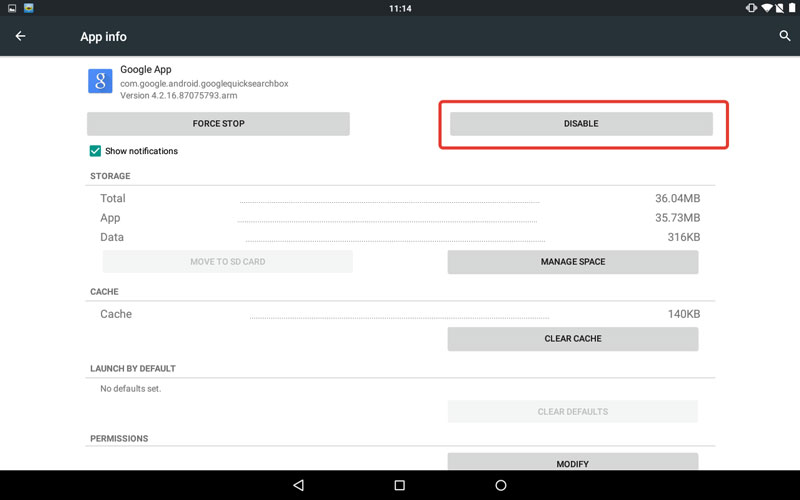Screen dimensions: 800x500
Task: Uncheck Show notifications checkbox
Action: point(95,151)
